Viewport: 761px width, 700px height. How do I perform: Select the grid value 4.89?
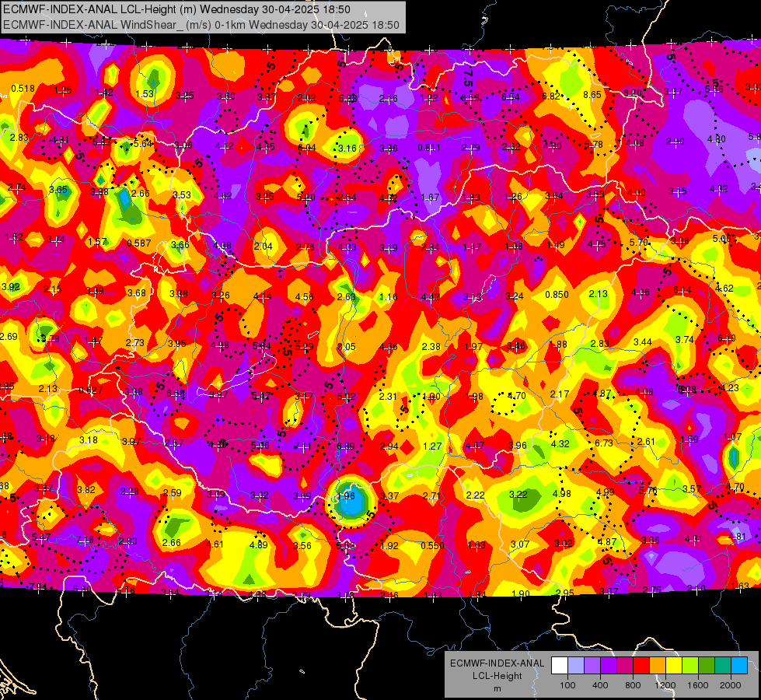259,545
